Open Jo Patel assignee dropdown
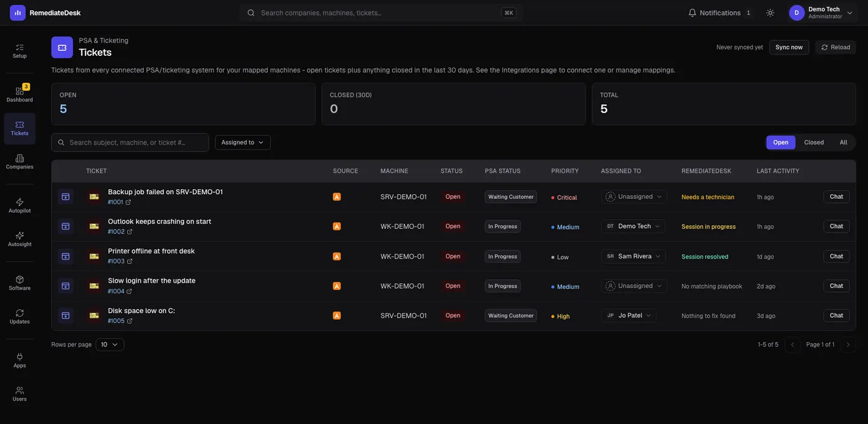The width and height of the screenshot is (868, 424). [x=629, y=316]
